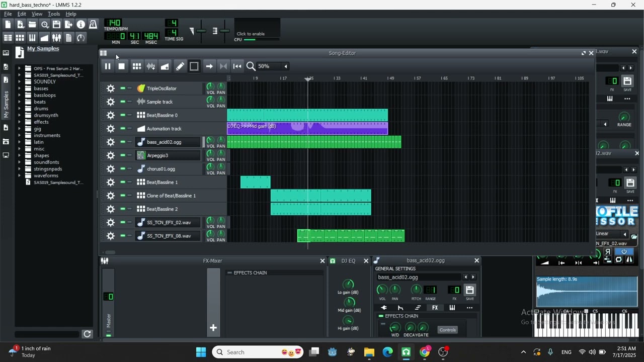Add a sample track in Song-Editor

pyautogui.click(x=150, y=66)
